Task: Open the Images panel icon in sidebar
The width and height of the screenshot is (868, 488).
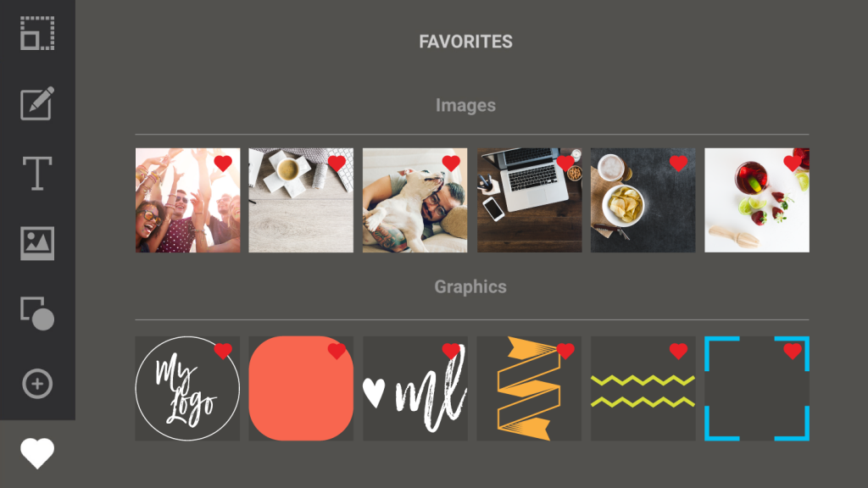Action: click(x=37, y=243)
